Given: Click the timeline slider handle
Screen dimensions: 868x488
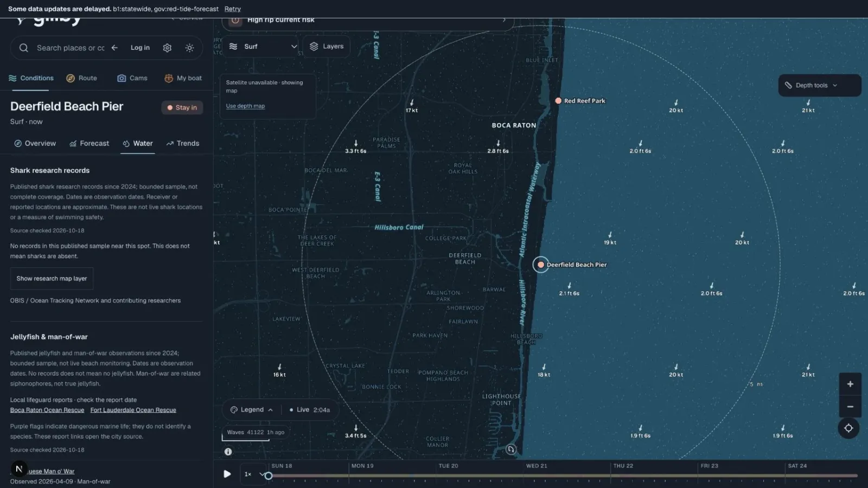Looking at the screenshot, I should 268,476.
